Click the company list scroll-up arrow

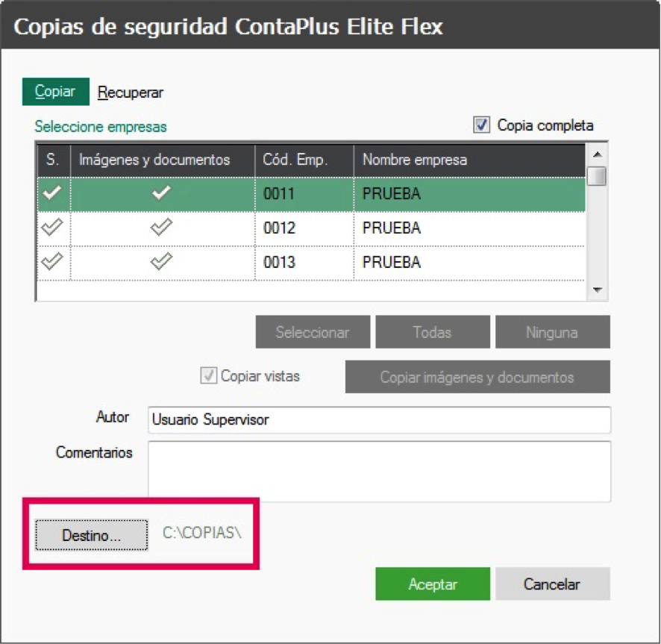click(x=597, y=154)
